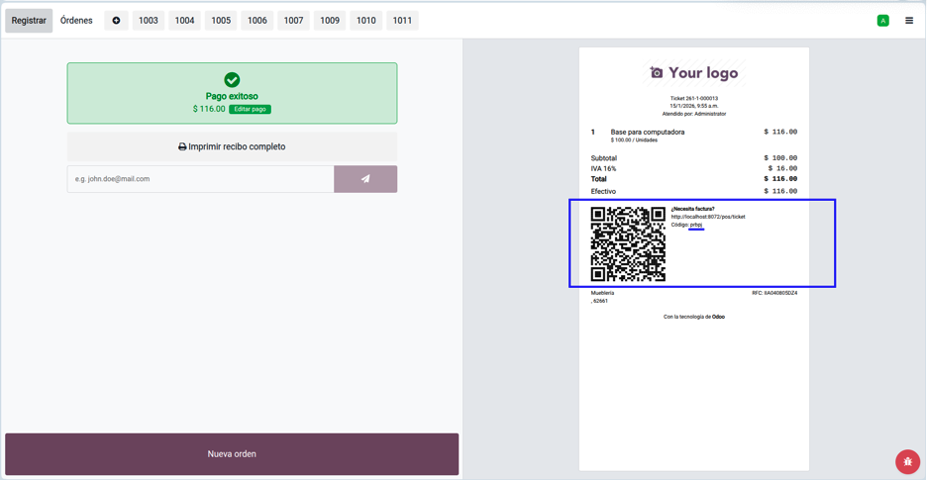Screen dimensions: 927x480
Task: Send the receipt with the paper plane button
Action: (x=365, y=179)
